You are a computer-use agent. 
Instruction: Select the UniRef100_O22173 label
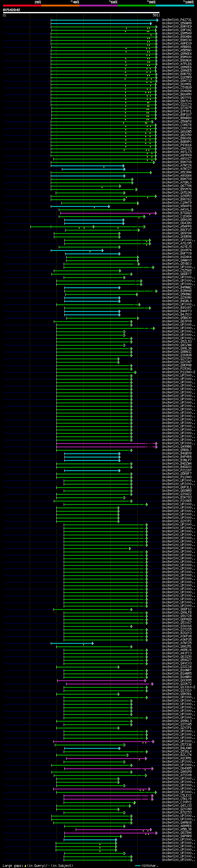click(x=177, y=104)
